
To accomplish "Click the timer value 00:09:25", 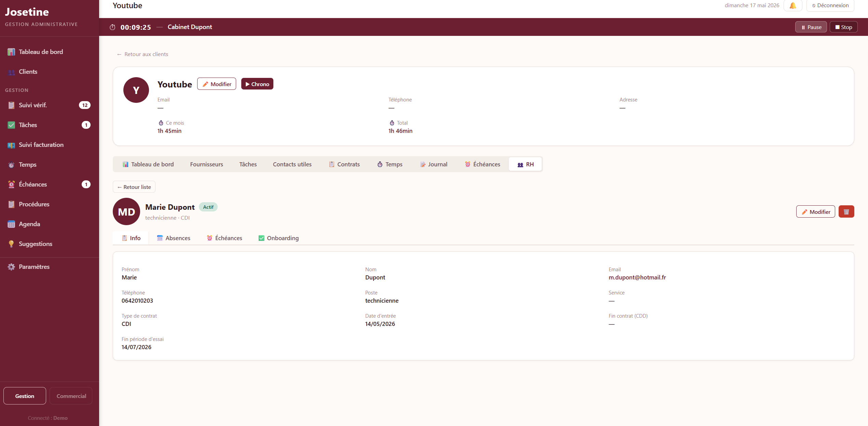I will [x=136, y=27].
